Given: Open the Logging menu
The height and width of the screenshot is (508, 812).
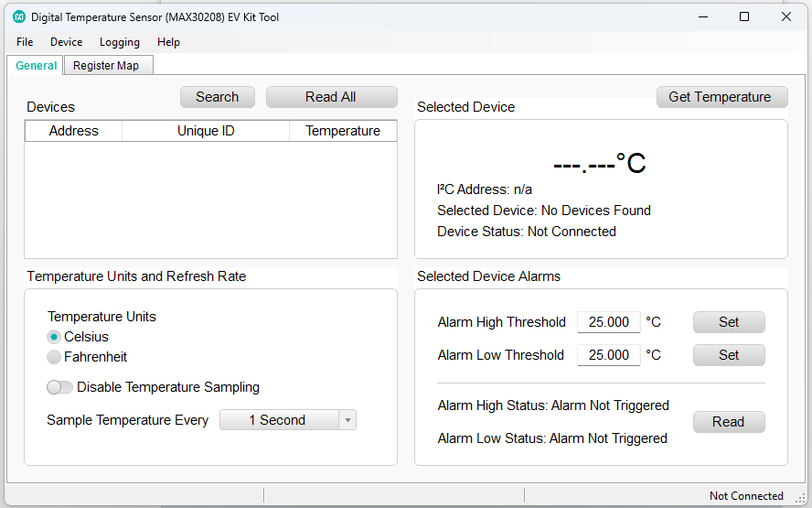Looking at the screenshot, I should pyautogui.click(x=120, y=42).
